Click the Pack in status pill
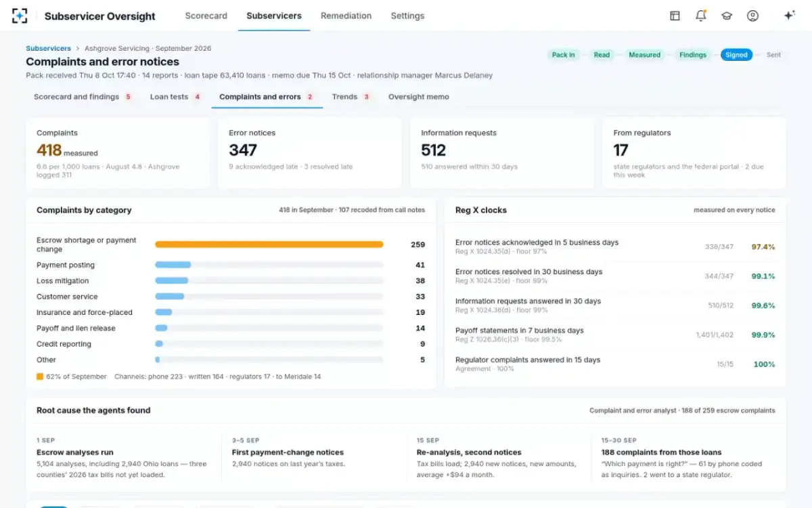Image resolution: width=812 pixels, height=508 pixels. click(x=563, y=55)
